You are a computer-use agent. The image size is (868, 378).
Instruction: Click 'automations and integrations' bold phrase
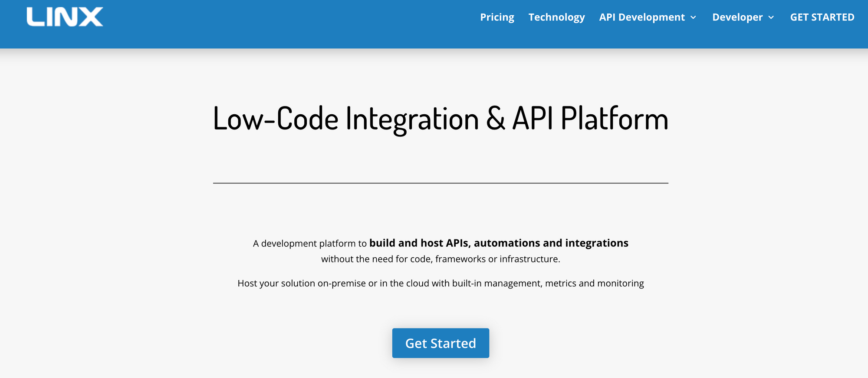coord(551,243)
